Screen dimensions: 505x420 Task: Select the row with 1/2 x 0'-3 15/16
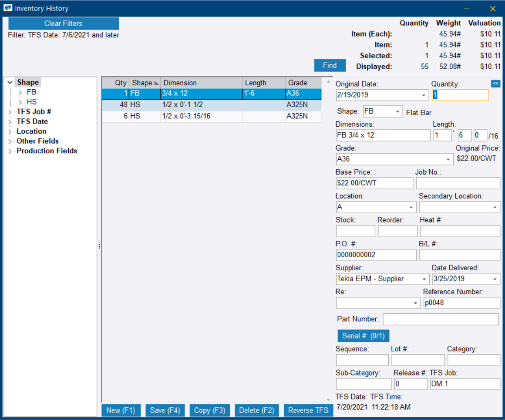[212, 116]
